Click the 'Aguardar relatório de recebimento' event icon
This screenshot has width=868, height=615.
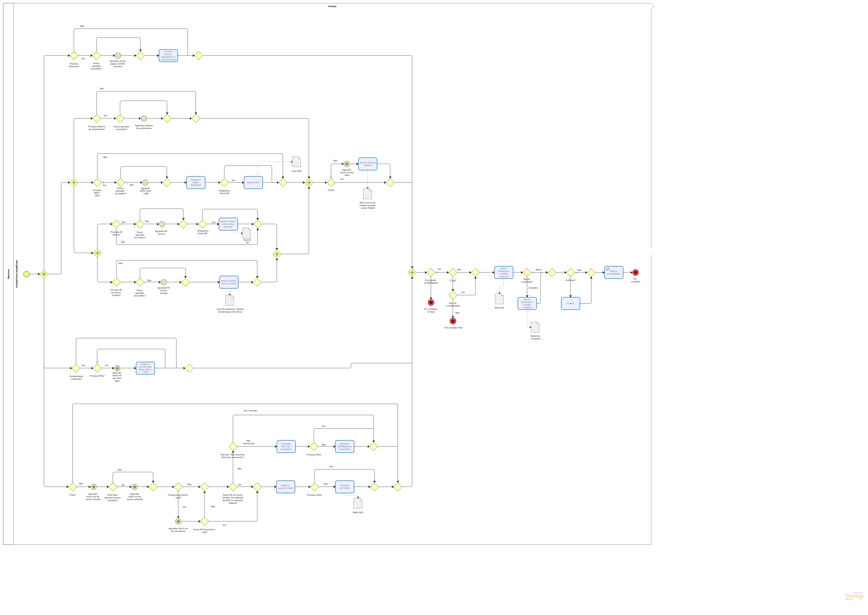[x=144, y=118]
